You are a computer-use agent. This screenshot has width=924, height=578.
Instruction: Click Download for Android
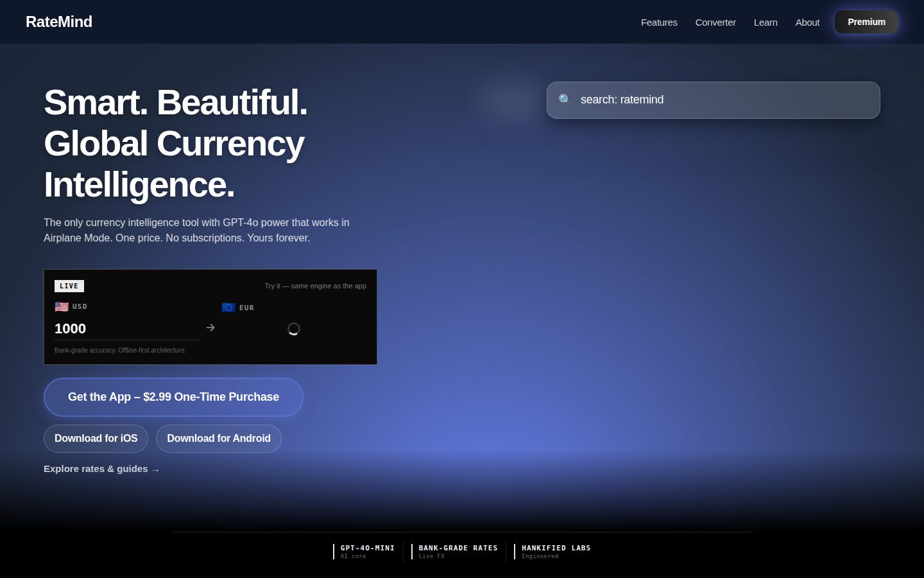219,438
